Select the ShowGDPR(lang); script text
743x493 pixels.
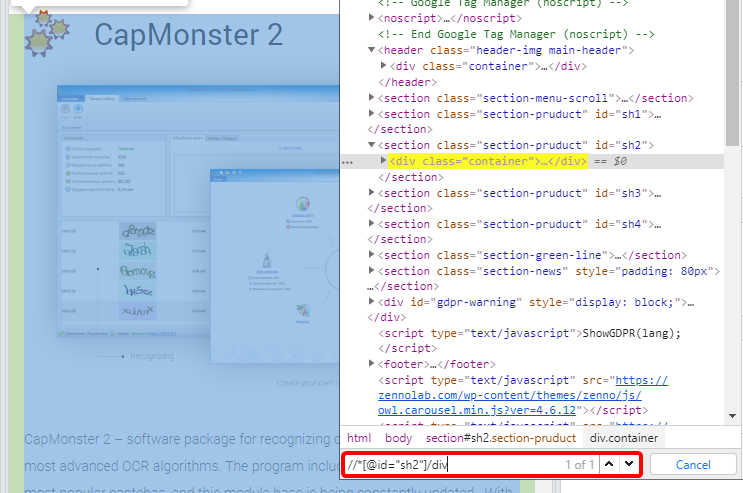[631, 333]
